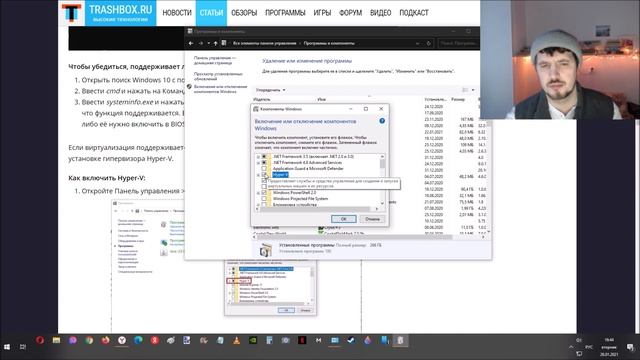Viewport: 640px width, 360px height.
Task: Open ВИДЕО menu item
Action: click(x=380, y=13)
